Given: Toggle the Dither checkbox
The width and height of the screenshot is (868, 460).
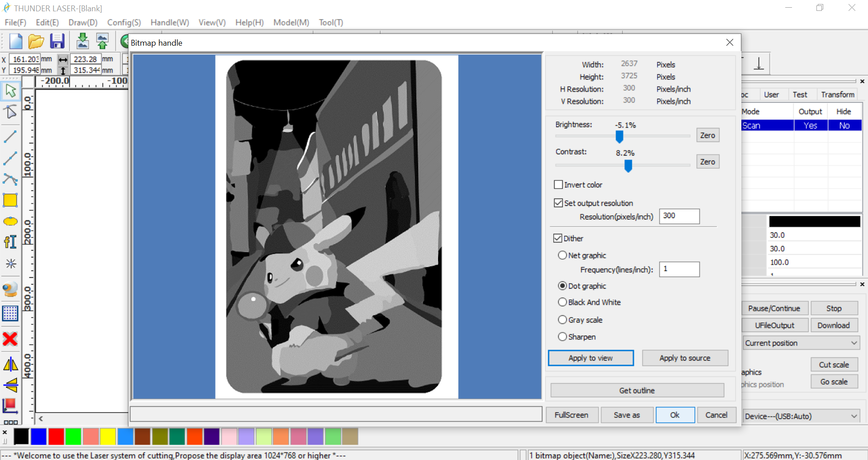Looking at the screenshot, I should (x=558, y=238).
